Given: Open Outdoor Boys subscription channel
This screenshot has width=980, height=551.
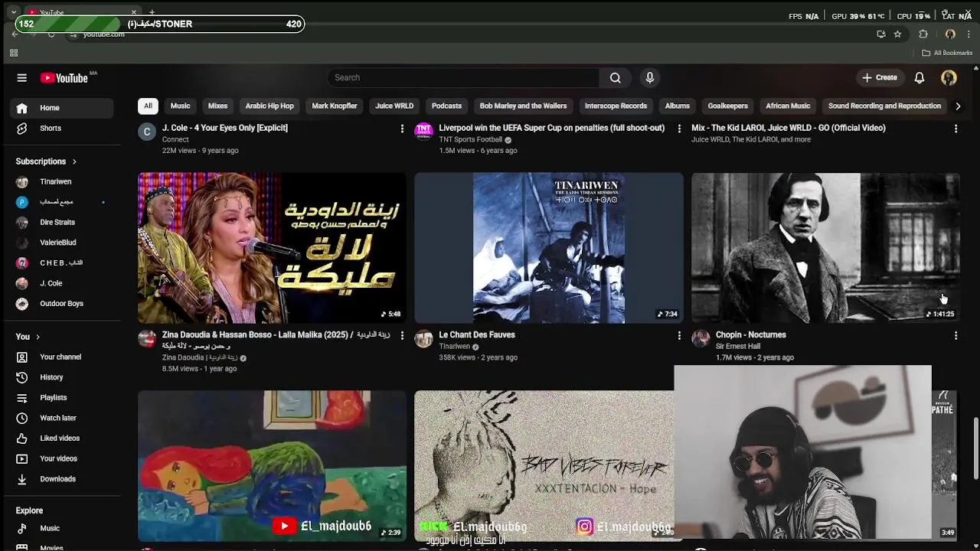Looking at the screenshot, I should 63,303.
